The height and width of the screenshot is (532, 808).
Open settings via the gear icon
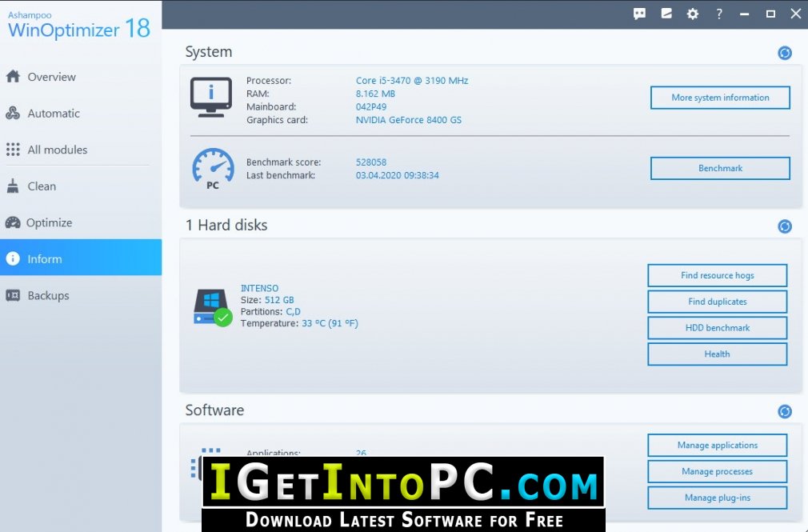(693, 14)
